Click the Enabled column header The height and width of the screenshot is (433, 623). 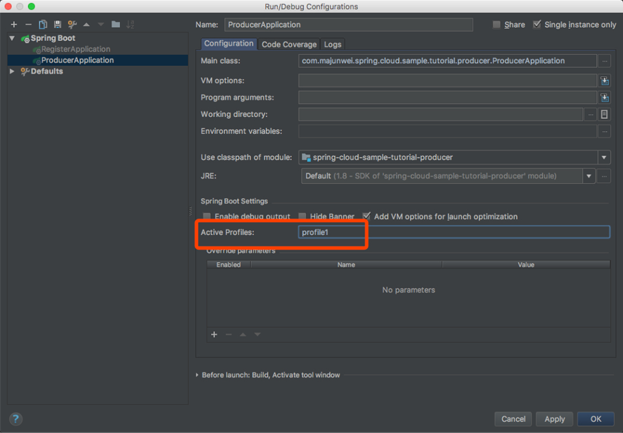click(228, 265)
